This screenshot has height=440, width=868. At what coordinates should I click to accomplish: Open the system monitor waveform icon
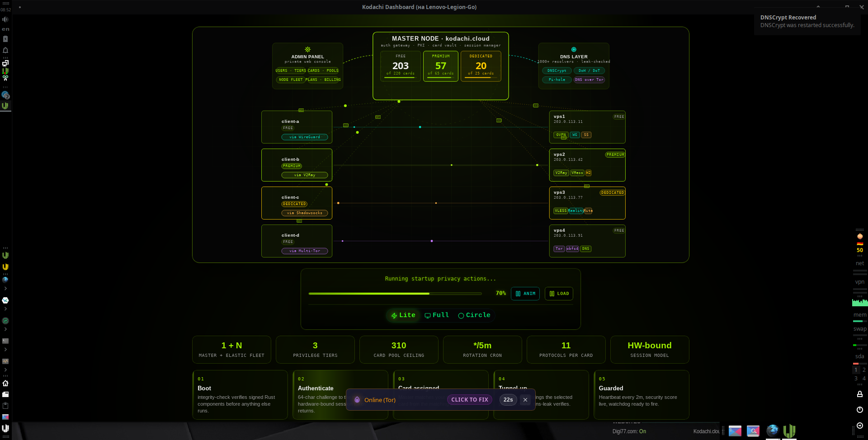click(5, 361)
